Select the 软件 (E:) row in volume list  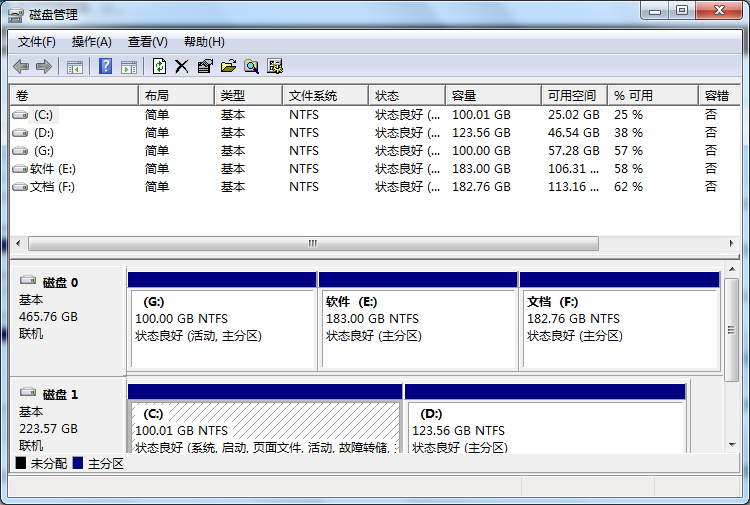pos(53,169)
